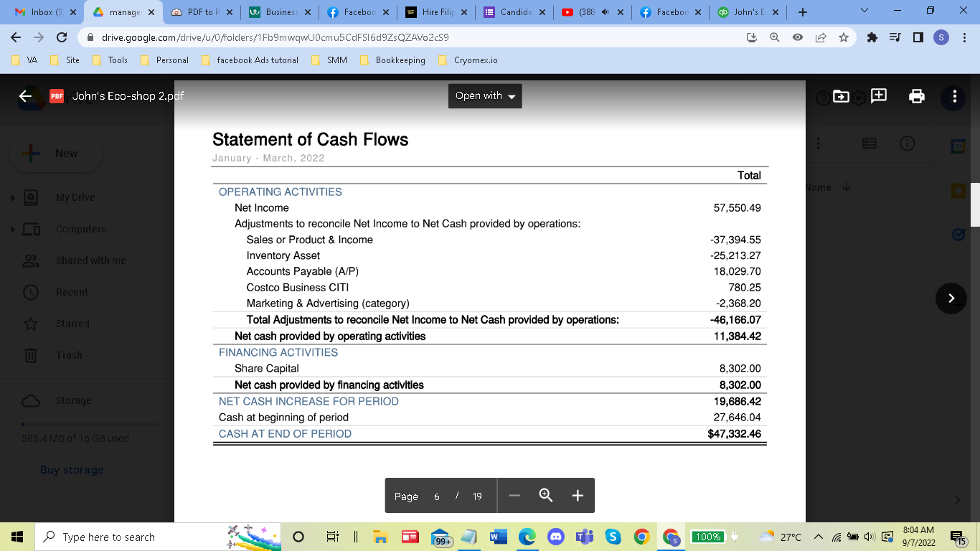Zoom in on the PDF page
This screenshot has width=980, height=551.
(578, 496)
